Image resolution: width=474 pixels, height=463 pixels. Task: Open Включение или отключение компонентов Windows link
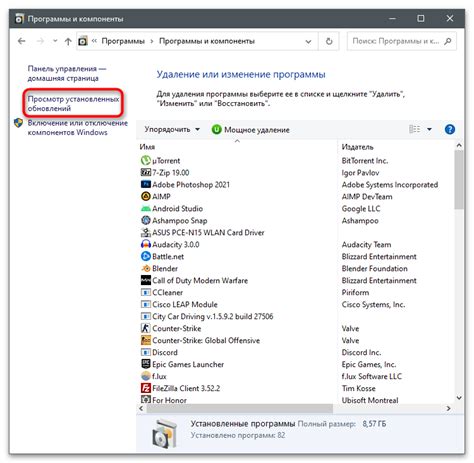pyautogui.click(x=77, y=128)
